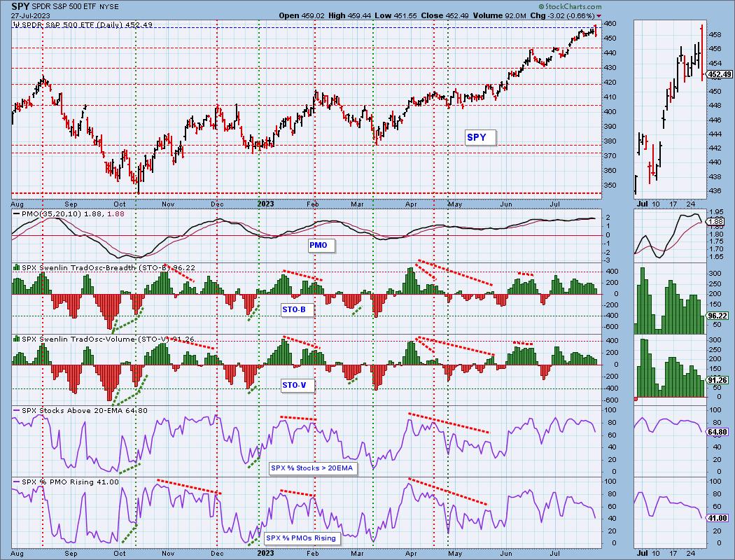Viewport: 735px width, 560px height.
Task: Click the 2023 label on upper time axis
Action: tap(265, 204)
